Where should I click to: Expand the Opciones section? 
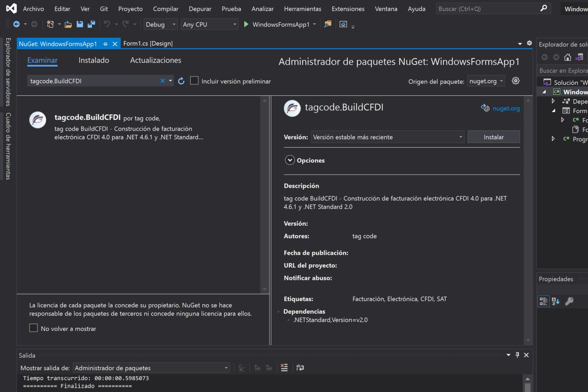(x=290, y=160)
